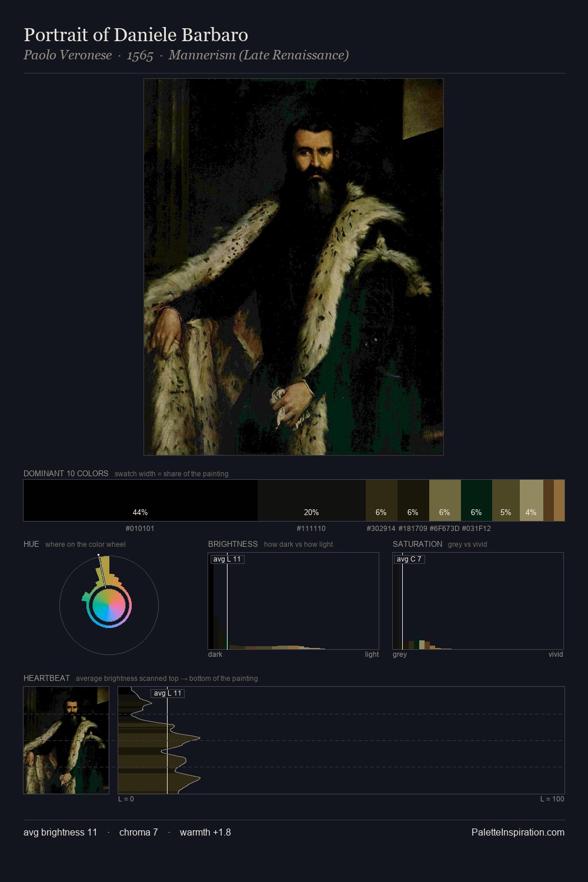Click the 'DOMINANT 10 COLORS' heading
588x882 pixels.
point(66,473)
